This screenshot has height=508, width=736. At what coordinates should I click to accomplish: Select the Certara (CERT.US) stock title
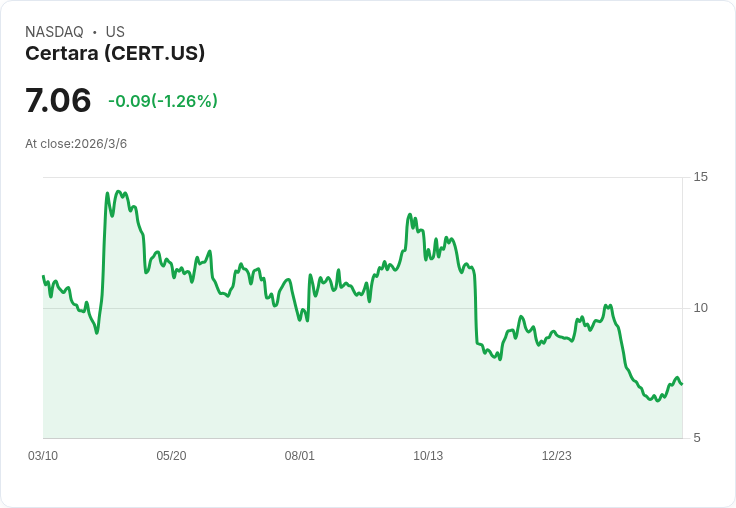pos(115,54)
